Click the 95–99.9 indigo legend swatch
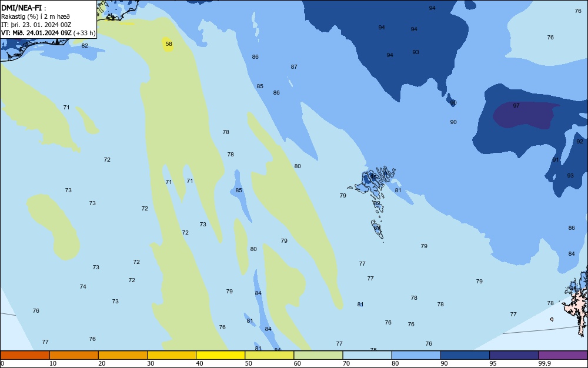Image resolution: width=588 pixels, height=368 pixels. (514, 355)
